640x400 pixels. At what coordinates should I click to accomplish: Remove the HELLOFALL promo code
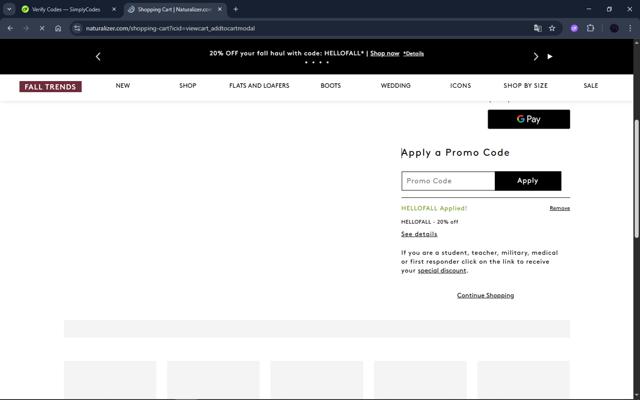[560, 208]
